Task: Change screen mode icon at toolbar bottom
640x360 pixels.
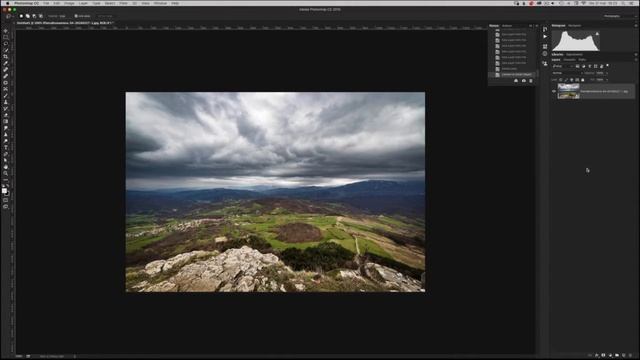Action: (6, 207)
